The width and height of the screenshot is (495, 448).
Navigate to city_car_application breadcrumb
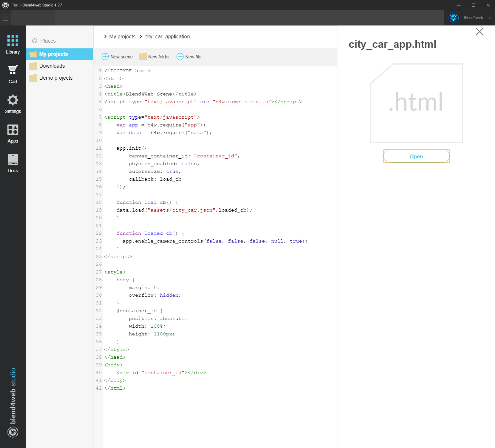pyautogui.click(x=167, y=37)
